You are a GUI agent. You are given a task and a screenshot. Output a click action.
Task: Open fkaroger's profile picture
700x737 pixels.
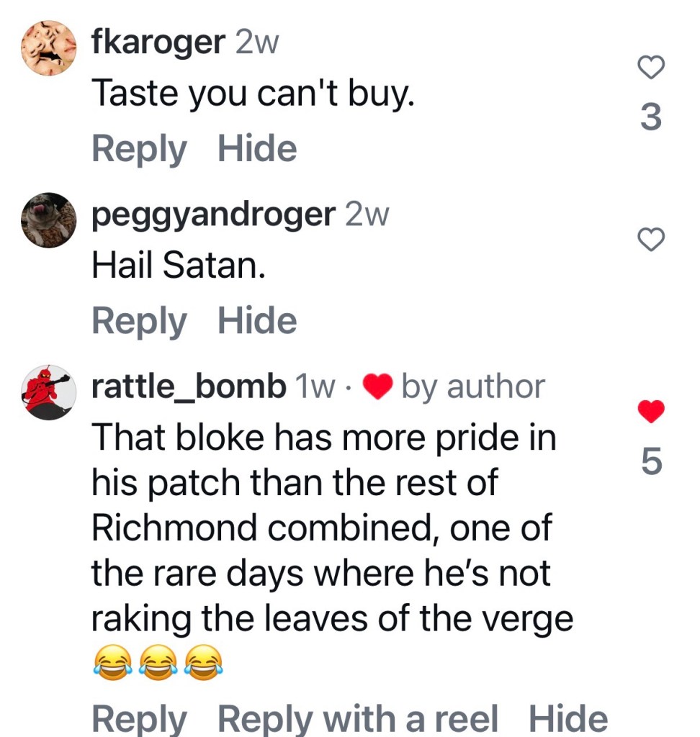[48, 48]
